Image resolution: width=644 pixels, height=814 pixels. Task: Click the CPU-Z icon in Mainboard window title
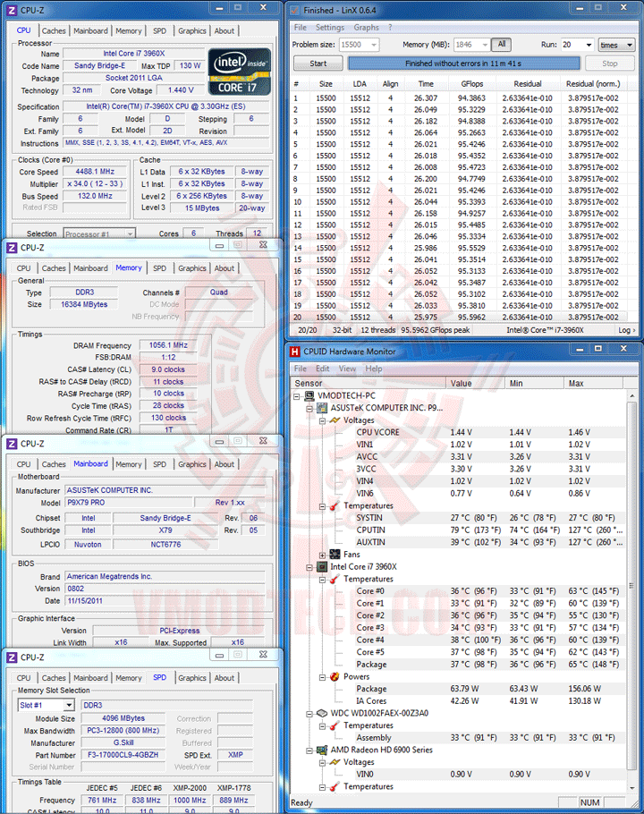pos(12,444)
